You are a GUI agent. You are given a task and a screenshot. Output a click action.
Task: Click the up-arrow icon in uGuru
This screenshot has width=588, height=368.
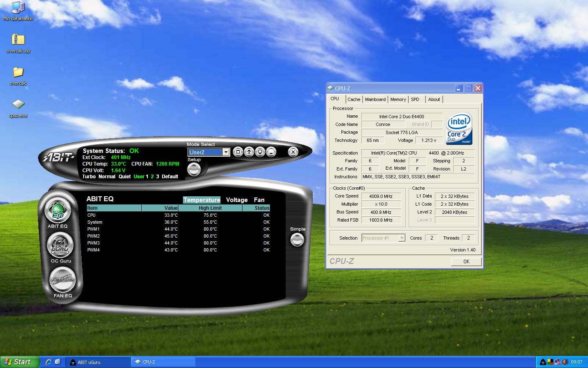[249, 152]
